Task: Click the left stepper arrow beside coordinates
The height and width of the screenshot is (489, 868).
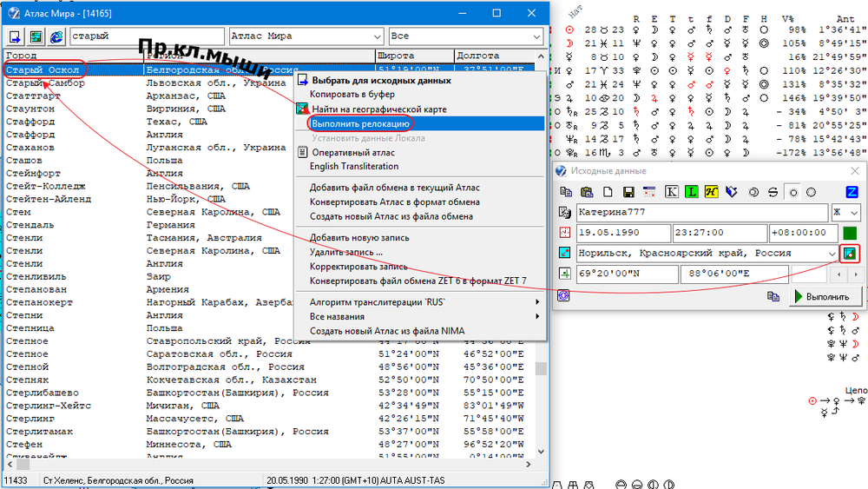Action: (839, 274)
